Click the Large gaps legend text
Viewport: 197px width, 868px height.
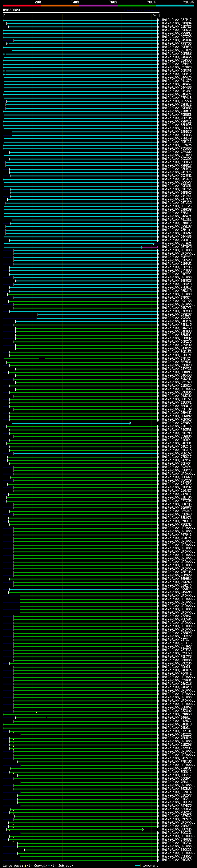pyautogui.click(x=38, y=865)
